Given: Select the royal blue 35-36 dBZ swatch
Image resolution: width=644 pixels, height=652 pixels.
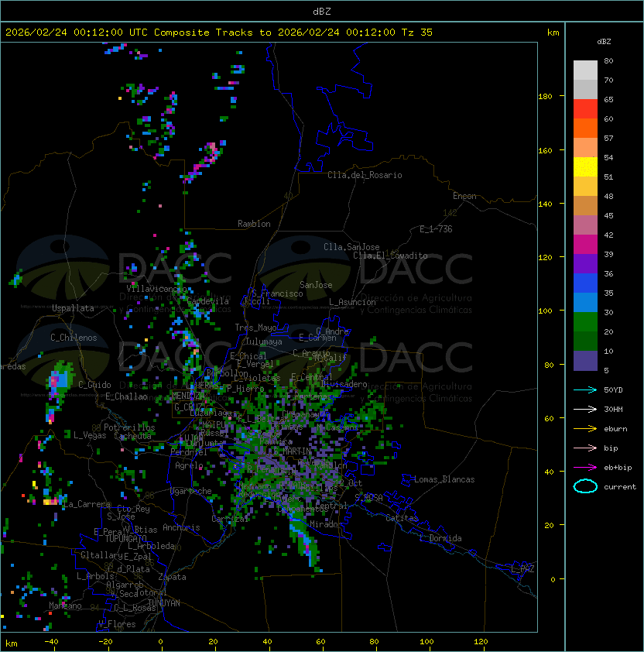Looking at the screenshot, I should pyautogui.click(x=585, y=283).
